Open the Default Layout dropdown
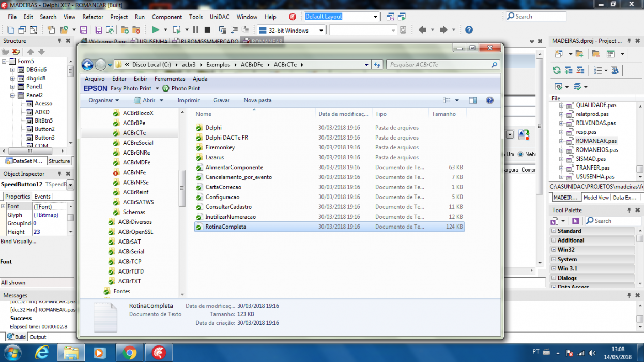Screen dimensions: 644x362 [x=376, y=17]
